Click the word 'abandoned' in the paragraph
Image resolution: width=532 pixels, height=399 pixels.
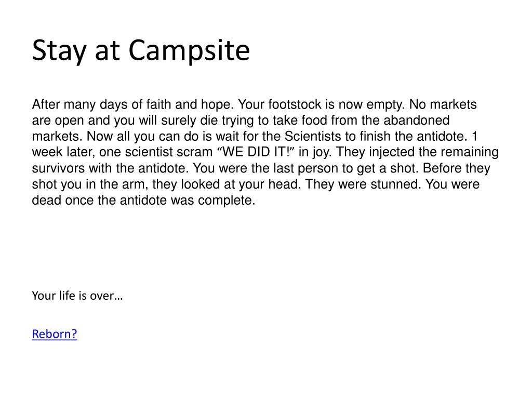(417, 120)
